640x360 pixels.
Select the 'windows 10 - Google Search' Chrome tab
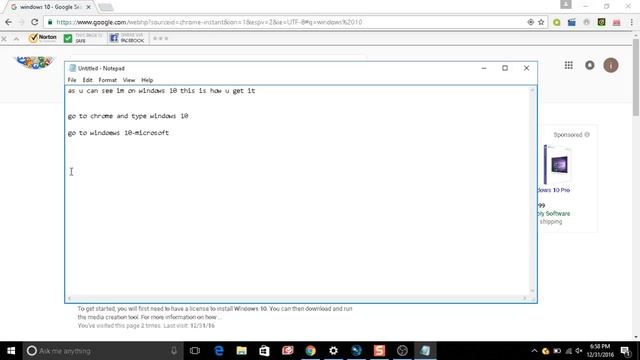click(x=48, y=7)
